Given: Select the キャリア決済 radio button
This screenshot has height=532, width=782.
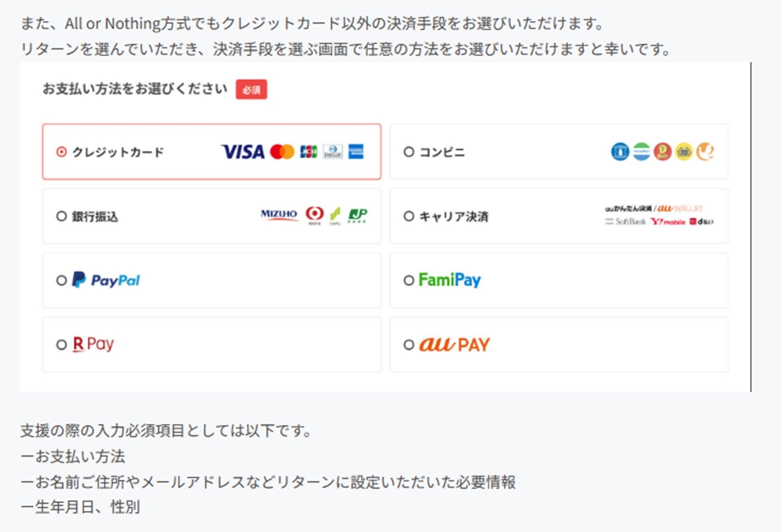Looking at the screenshot, I should point(409,216).
